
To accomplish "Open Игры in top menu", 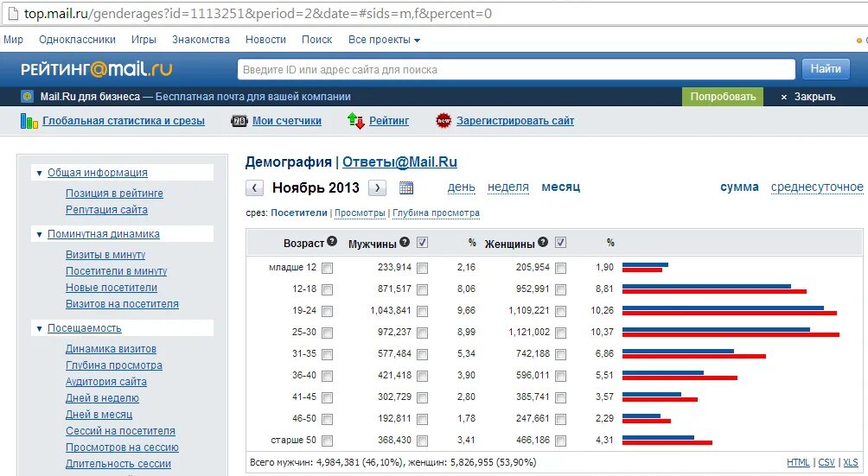I will 144,40.
